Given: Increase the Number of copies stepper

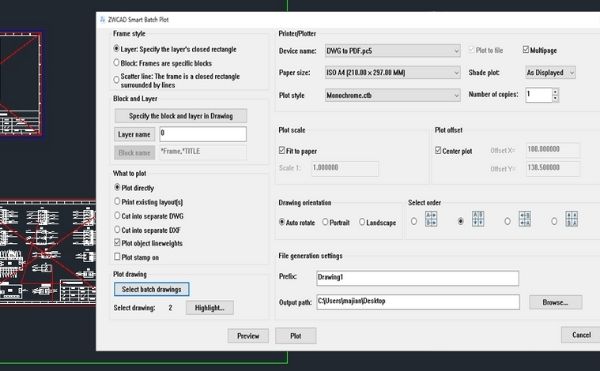Looking at the screenshot, I should [555, 91].
